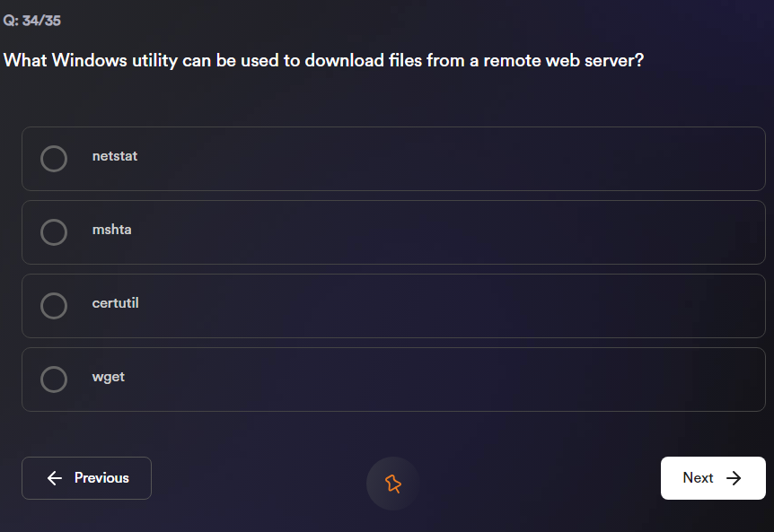Click the 'netstat' answer label text
Viewport: 774px width, 532px height.
click(x=115, y=156)
